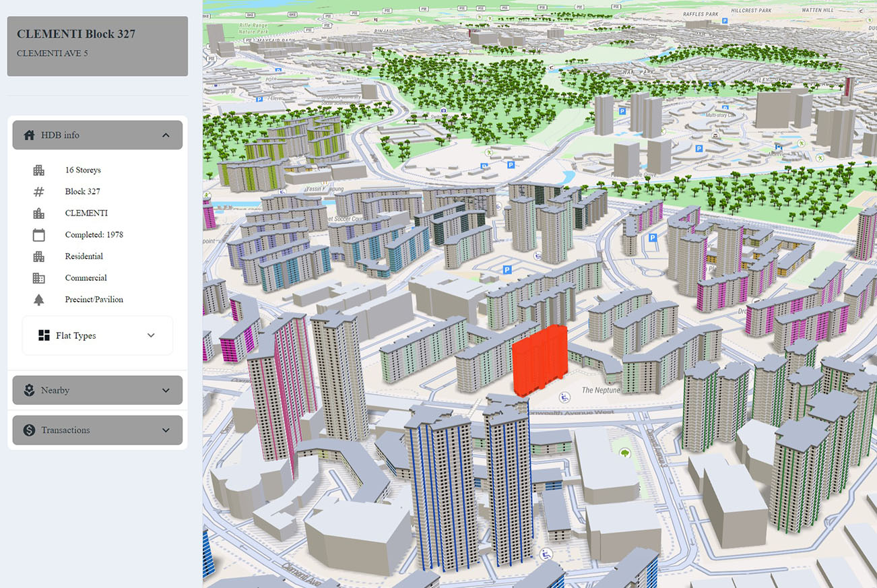Click the office icon beside Commercial
Image resolution: width=877 pixels, height=588 pixels.
(39, 278)
